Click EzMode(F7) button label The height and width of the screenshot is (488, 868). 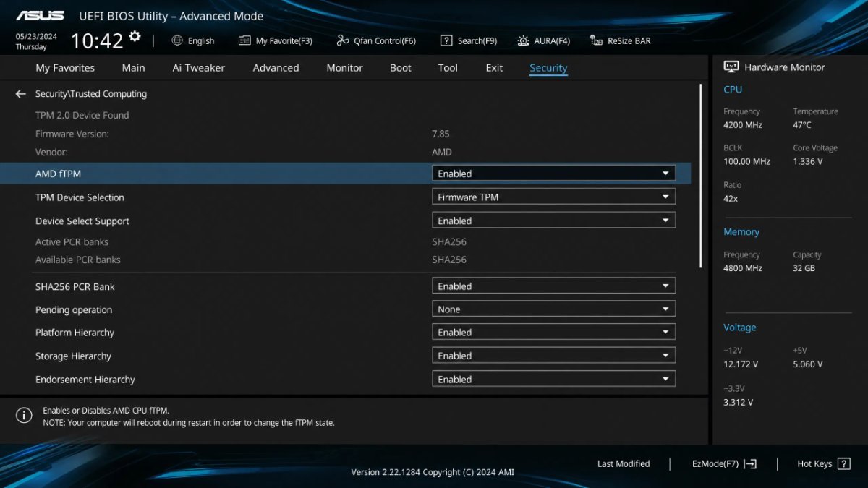pyautogui.click(x=715, y=464)
